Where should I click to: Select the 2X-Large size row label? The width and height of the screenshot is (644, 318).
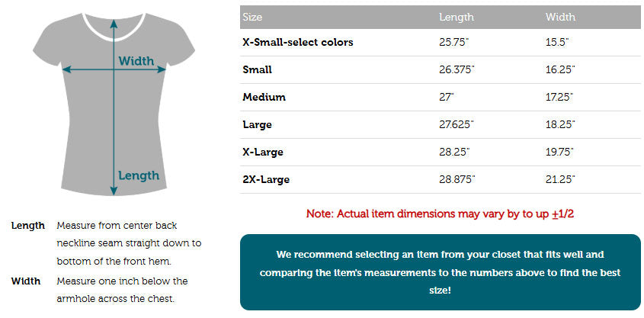(266, 179)
